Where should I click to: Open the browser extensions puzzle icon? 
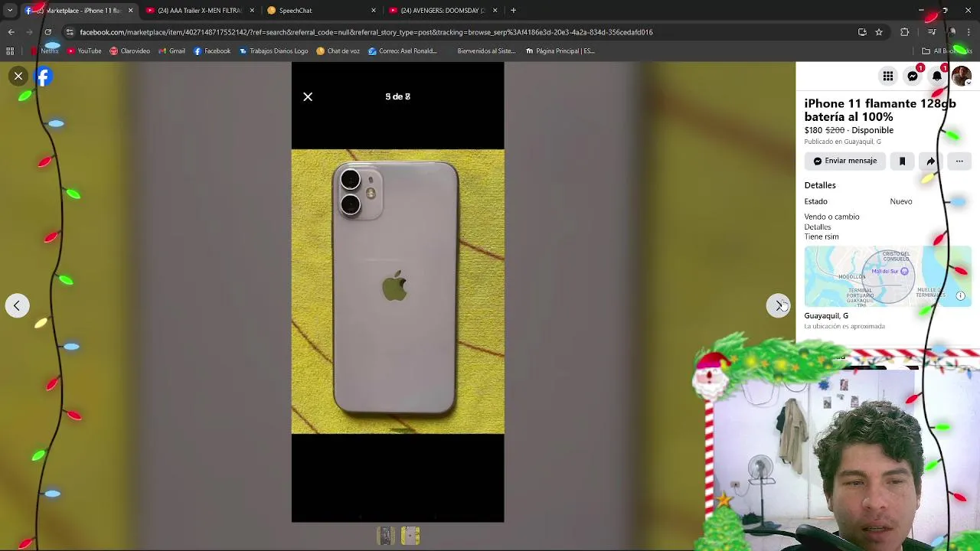[x=905, y=32]
